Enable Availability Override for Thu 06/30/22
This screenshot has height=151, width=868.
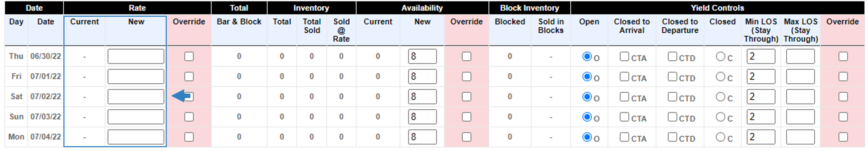pos(467,56)
